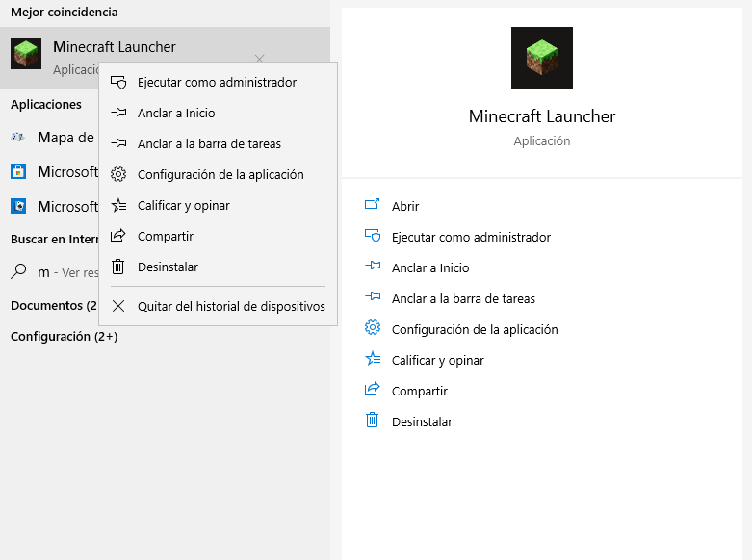Expand the Configuración (2+) results category
This screenshot has width=752, height=560.
pos(64,336)
